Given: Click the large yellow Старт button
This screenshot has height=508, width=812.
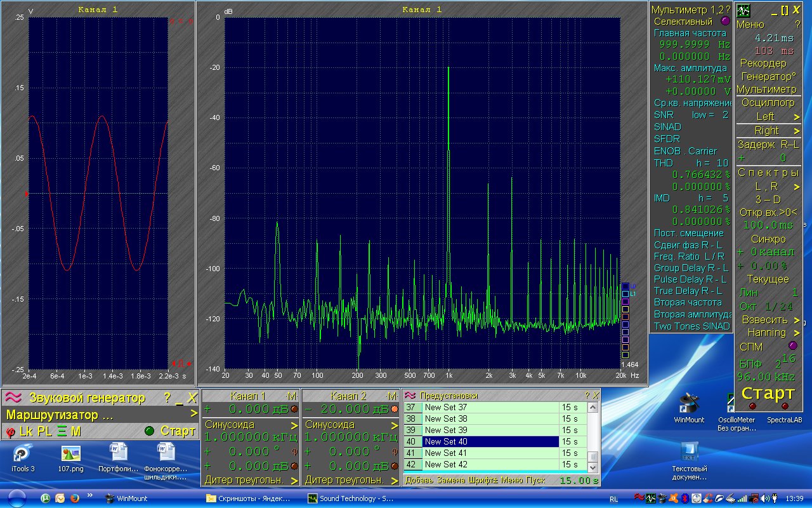Looking at the screenshot, I should point(768,393).
